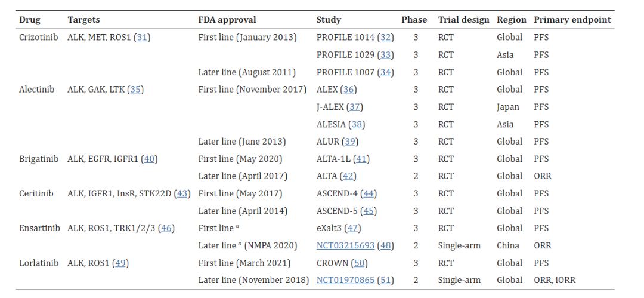Open citation 46 for Ensartinib targets
The height and width of the screenshot is (298, 644).
coord(165,228)
